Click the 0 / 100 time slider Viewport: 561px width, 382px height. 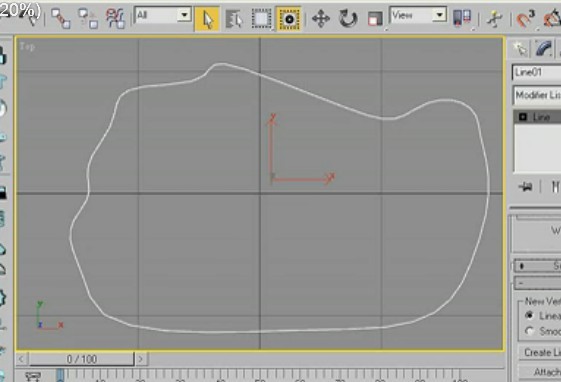click(82, 359)
